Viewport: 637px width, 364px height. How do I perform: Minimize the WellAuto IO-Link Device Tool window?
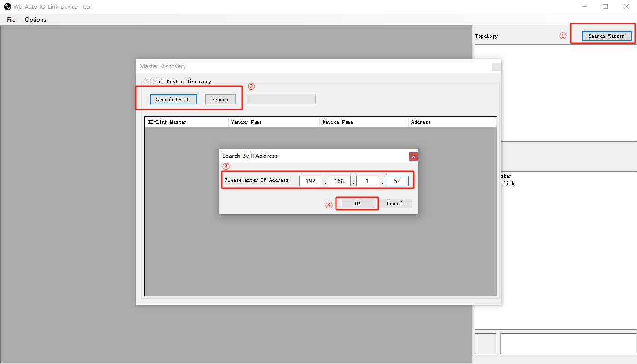pyautogui.click(x=584, y=6)
